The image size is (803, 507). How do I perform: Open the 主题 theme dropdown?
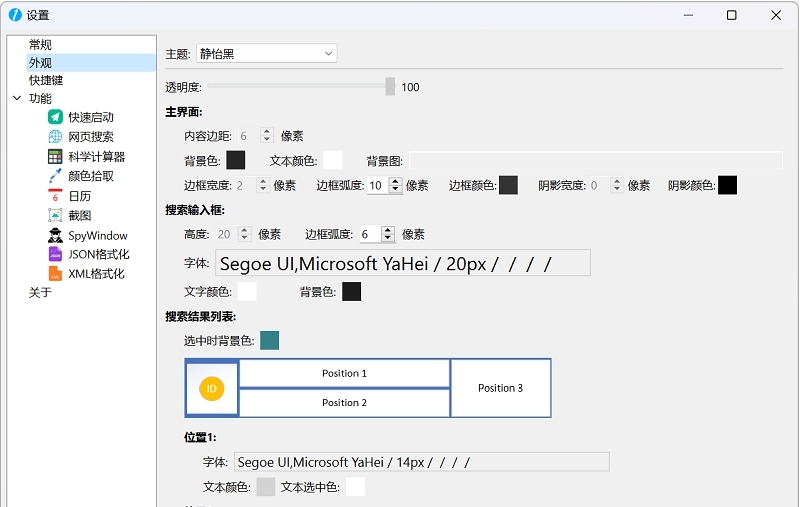[266, 53]
